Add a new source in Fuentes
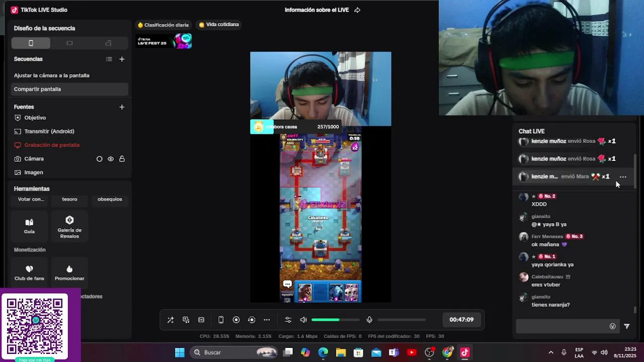This screenshot has width=644, height=362. (x=122, y=107)
